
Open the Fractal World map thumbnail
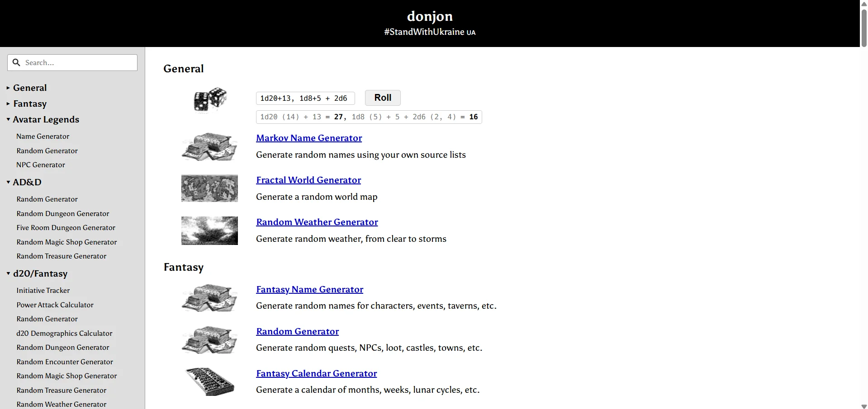click(209, 188)
